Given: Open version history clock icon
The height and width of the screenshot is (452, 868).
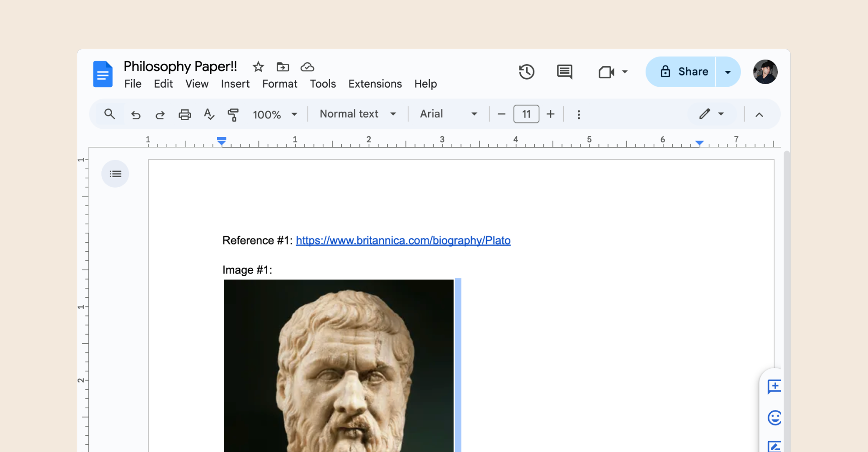Looking at the screenshot, I should [527, 72].
